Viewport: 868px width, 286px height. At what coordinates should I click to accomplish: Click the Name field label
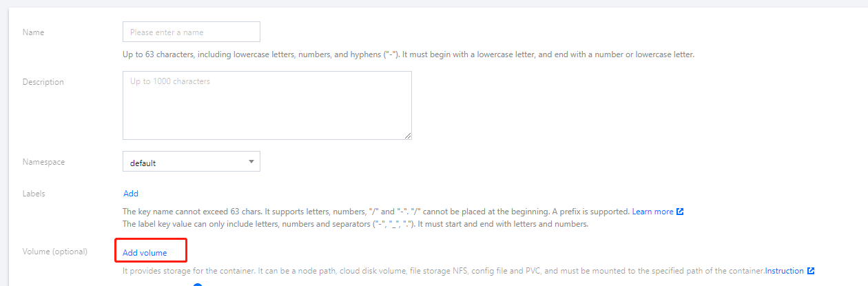tap(33, 32)
